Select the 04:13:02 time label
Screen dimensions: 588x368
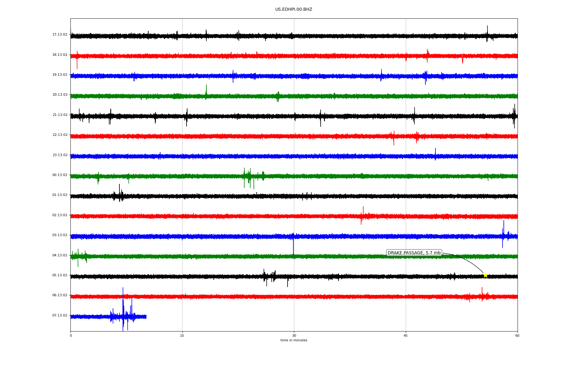click(60, 255)
